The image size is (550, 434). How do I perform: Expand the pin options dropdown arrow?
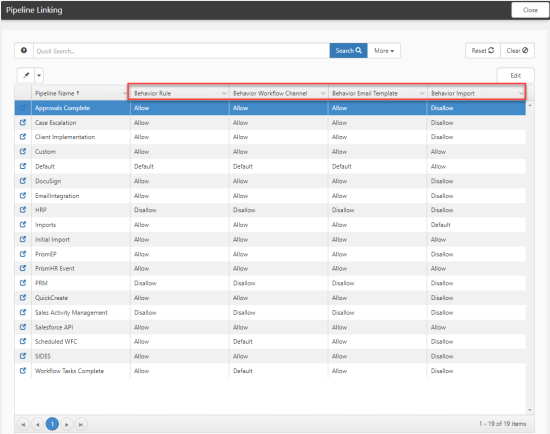[x=39, y=75]
